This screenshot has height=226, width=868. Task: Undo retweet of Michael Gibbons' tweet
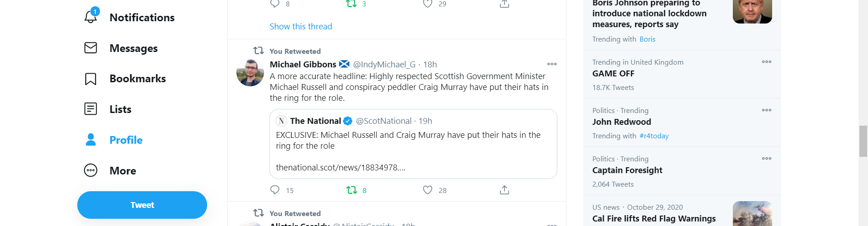(x=352, y=190)
